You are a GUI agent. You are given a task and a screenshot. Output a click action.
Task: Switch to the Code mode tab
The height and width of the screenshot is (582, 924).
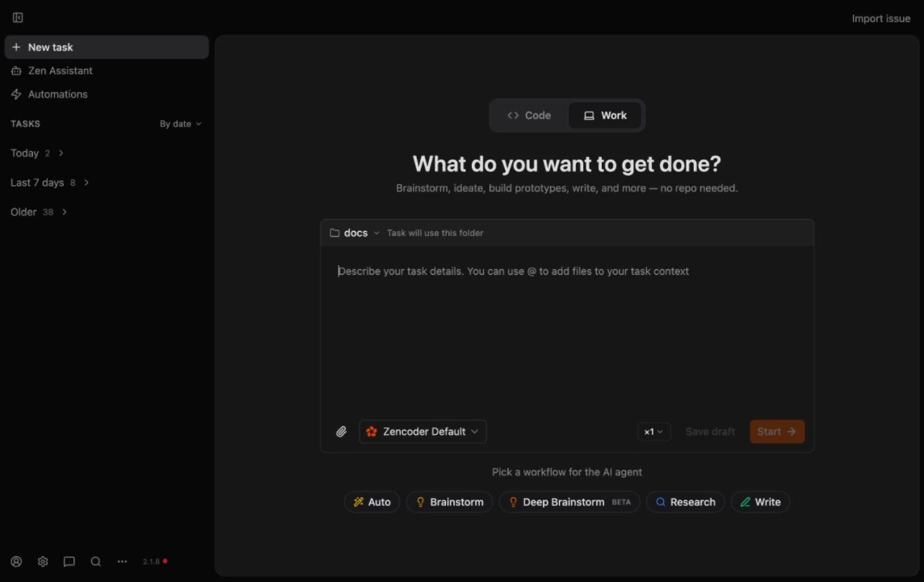(529, 116)
